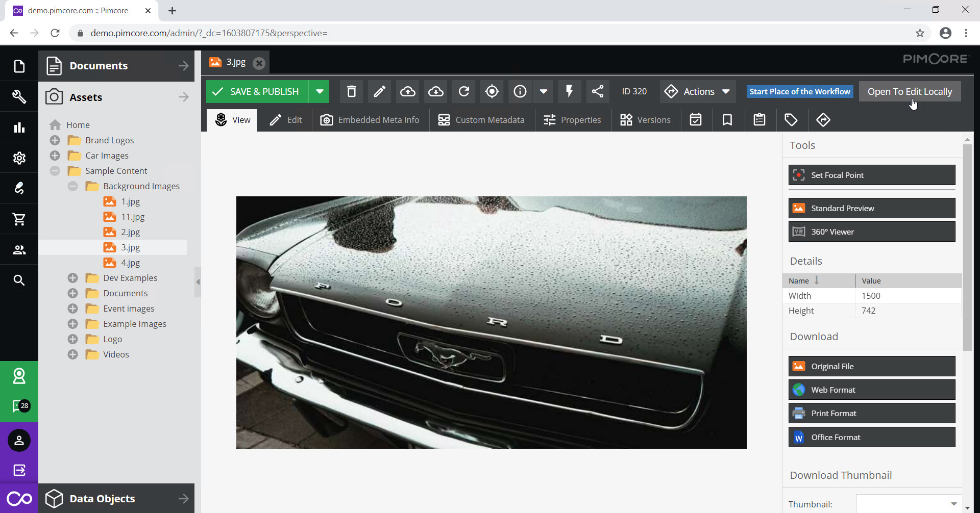
Task: Open the Settings gear icon in sidebar
Action: click(19, 158)
